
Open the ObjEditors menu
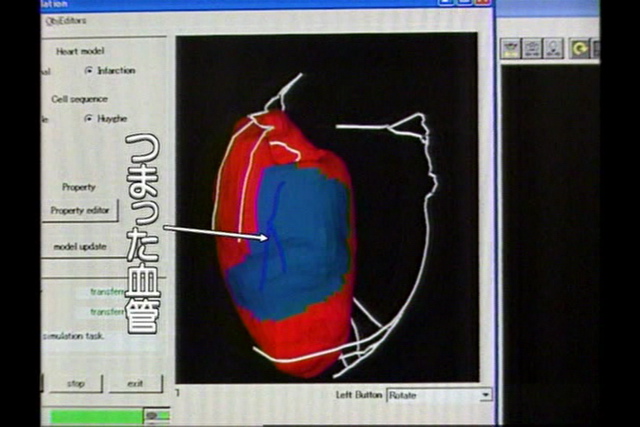(x=66, y=20)
